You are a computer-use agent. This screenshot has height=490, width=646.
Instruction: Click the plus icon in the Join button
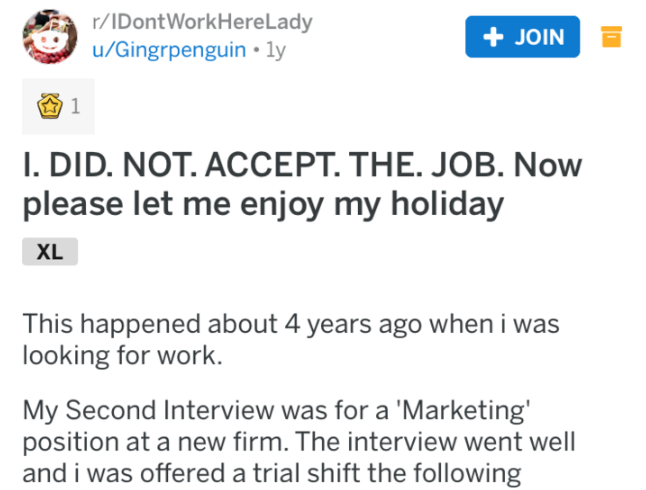[491, 37]
